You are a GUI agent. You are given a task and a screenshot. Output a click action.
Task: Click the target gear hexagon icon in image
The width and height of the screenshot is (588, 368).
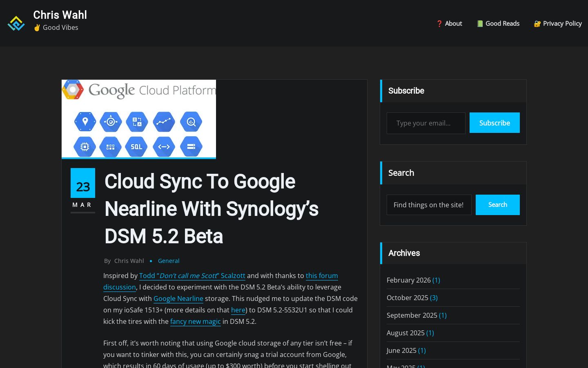click(x=111, y=121)
